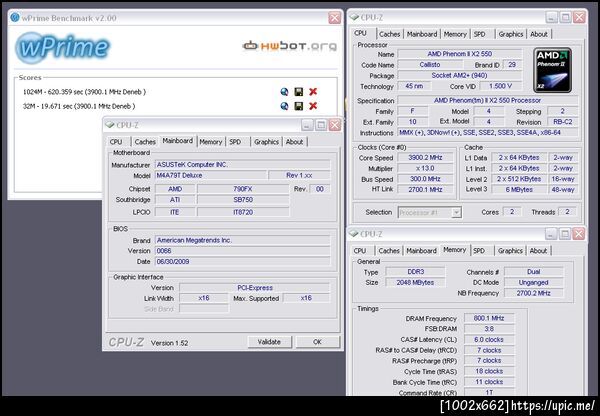
Task: Click the 2048 MBytes memory size value
Action: point(415,282)
